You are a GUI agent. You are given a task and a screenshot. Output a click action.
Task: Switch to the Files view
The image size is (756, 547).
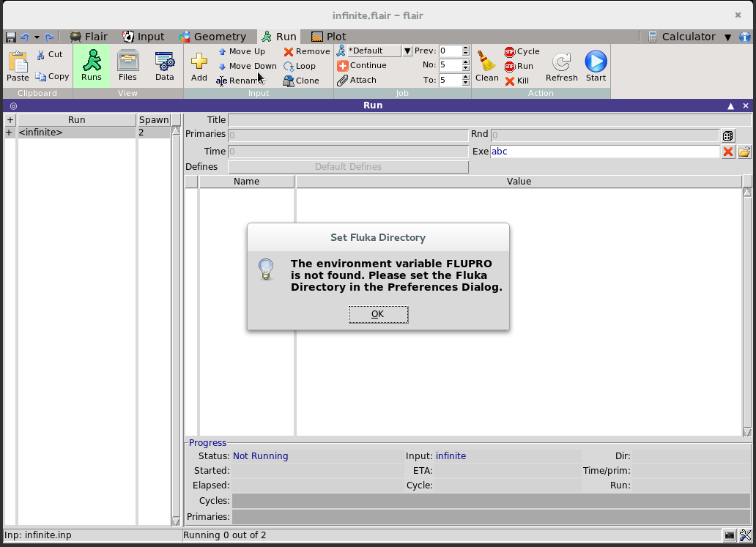(x=127, y=65)
